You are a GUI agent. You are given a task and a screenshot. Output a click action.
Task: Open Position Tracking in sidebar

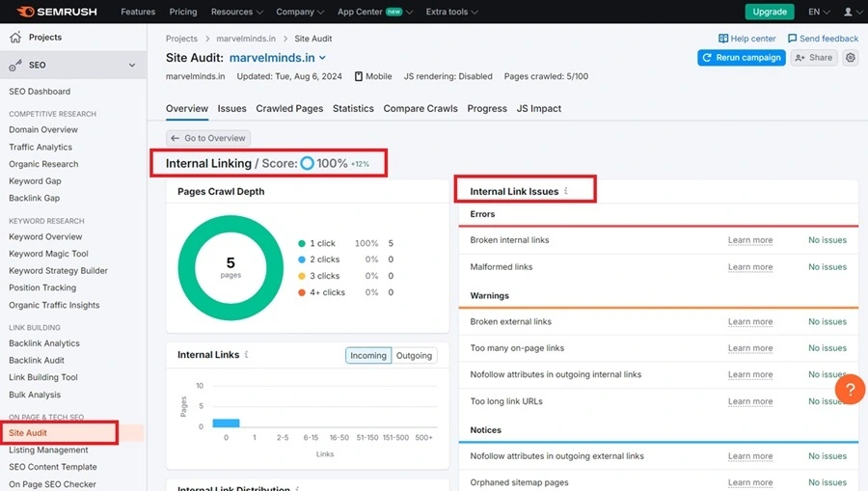click(x=42, y=287)
